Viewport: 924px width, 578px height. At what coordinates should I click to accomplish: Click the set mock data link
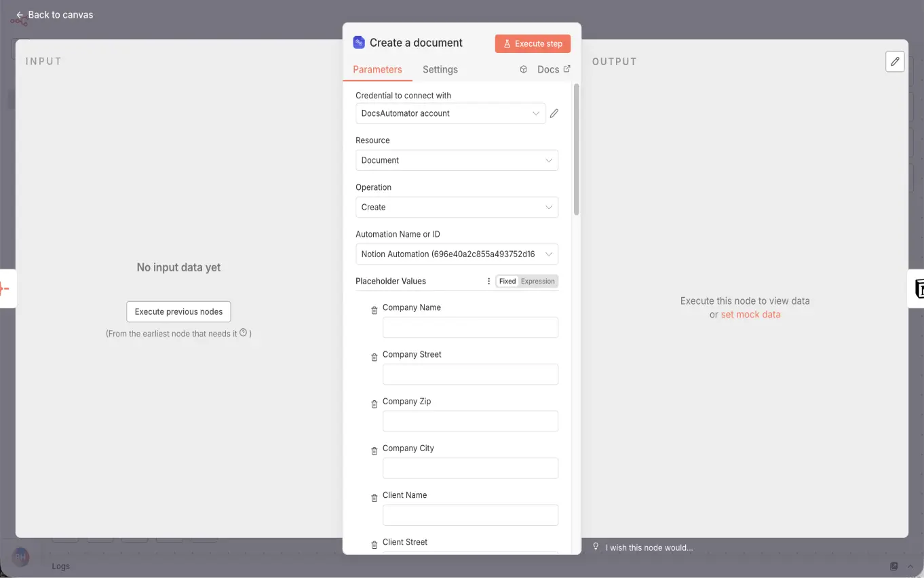(x=750, y=314)
